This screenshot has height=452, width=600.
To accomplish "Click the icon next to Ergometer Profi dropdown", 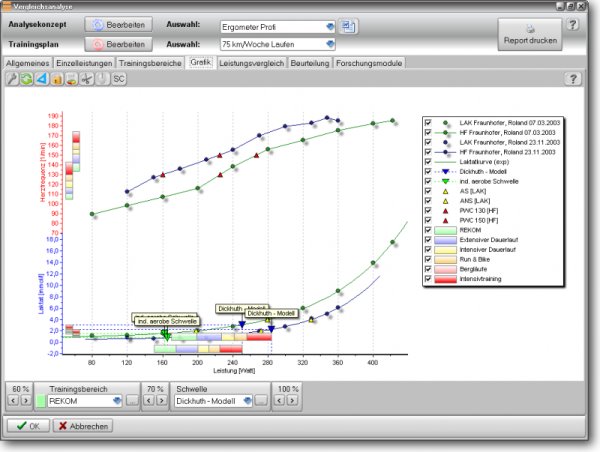I will (x=348, y=25).
